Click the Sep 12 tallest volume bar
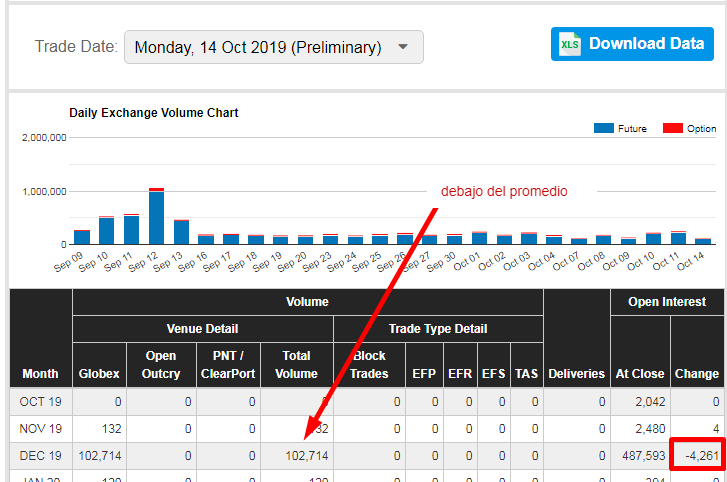Image resolution: width=727 pixels, height=482 pixels. (x=156, y=217)
